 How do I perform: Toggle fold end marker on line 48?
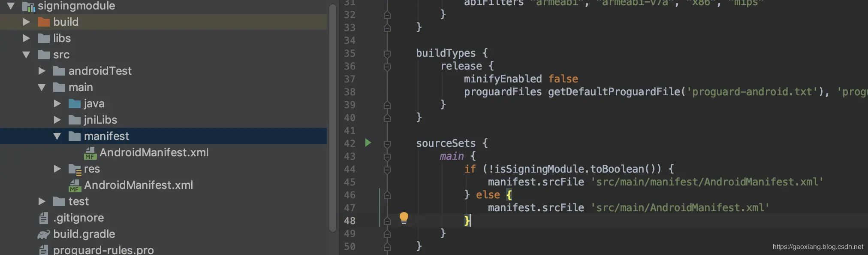point(387,221)
